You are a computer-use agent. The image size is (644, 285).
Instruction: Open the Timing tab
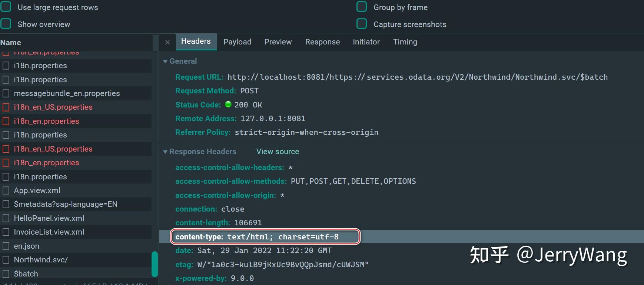coord(405,42)
